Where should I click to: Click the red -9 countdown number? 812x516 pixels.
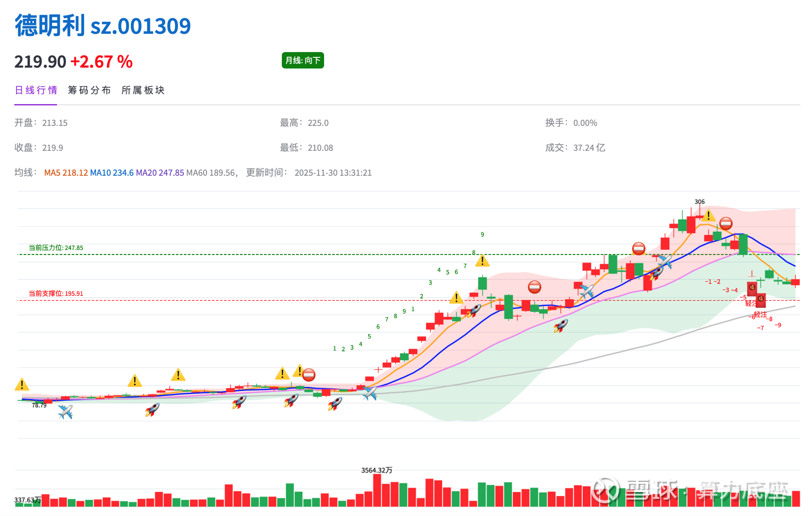(x=778, y=325)
